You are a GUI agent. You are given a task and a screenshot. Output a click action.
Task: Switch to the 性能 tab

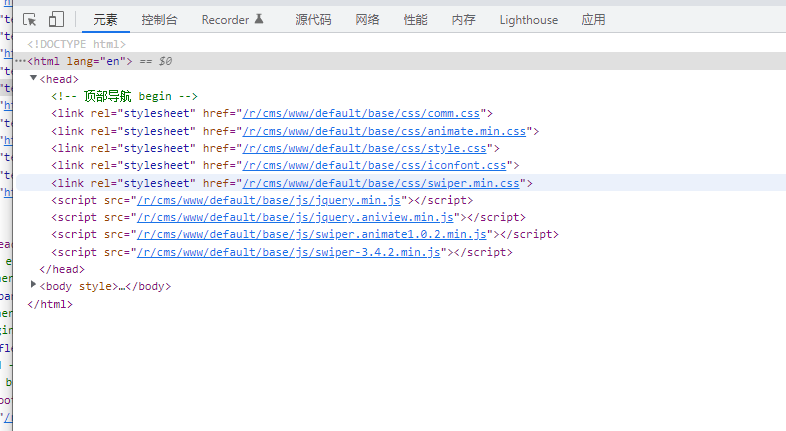[415, 19]
